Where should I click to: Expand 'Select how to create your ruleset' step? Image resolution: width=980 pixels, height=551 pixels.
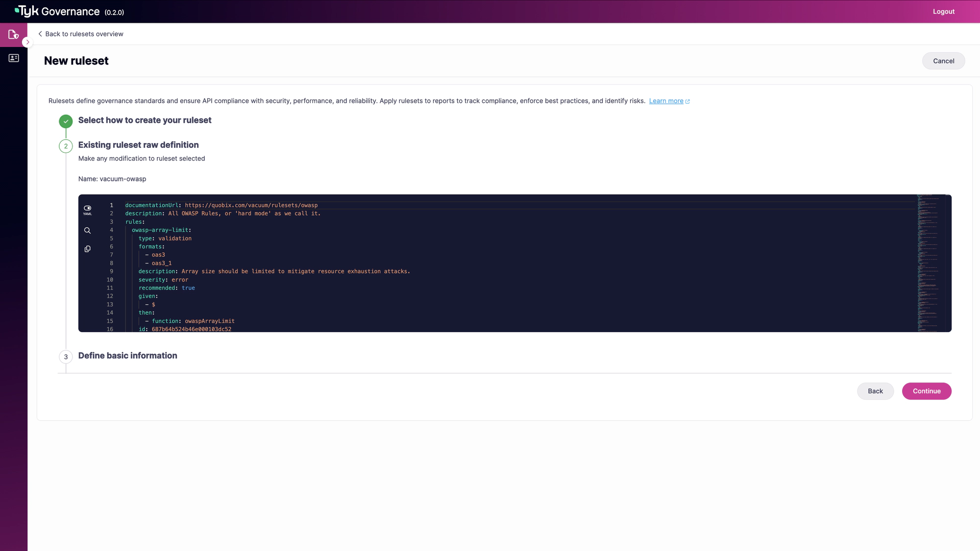tap(145, 120)
